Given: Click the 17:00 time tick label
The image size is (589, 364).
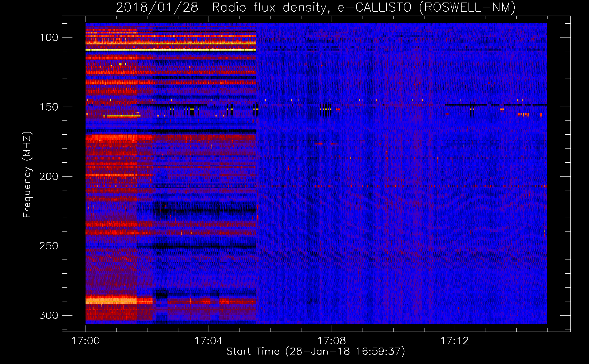Looking at the screenshot, I should coord(86,341).
